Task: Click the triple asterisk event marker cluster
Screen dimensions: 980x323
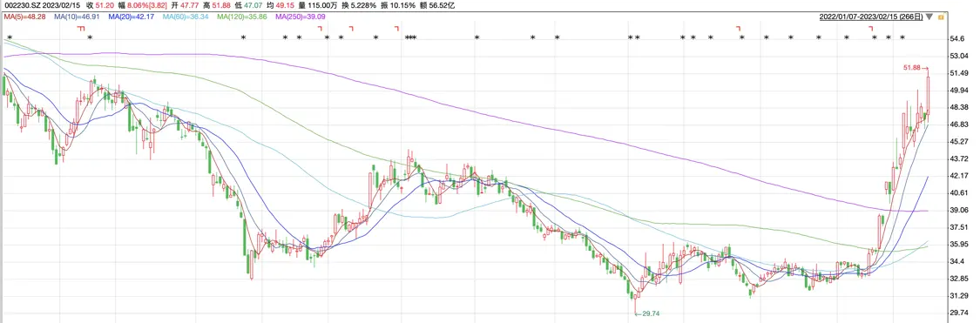Action: tap(410, 38)
